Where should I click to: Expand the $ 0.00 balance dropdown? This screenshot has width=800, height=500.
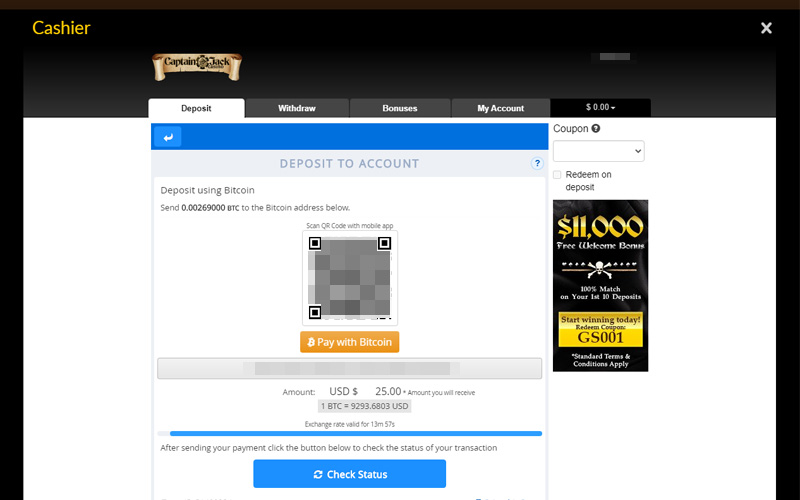coord(601,108)
